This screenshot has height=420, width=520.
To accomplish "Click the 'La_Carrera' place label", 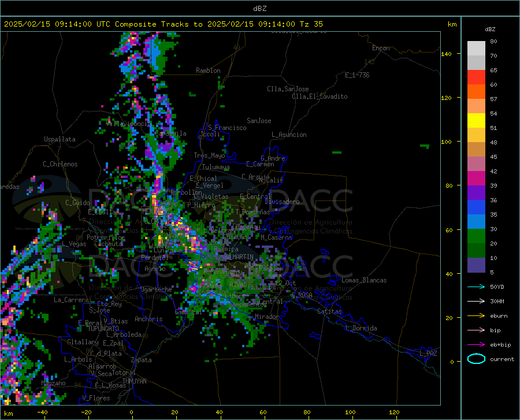I will pos(71,300).
